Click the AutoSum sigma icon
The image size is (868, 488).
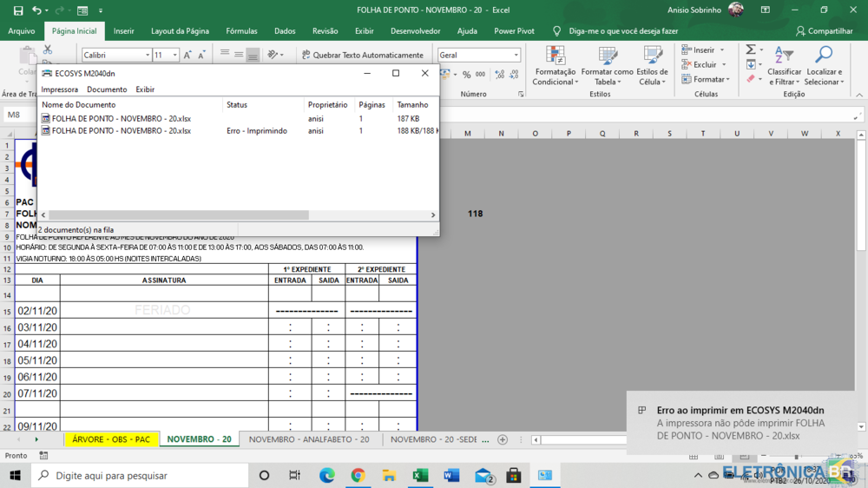coord(751,49)
